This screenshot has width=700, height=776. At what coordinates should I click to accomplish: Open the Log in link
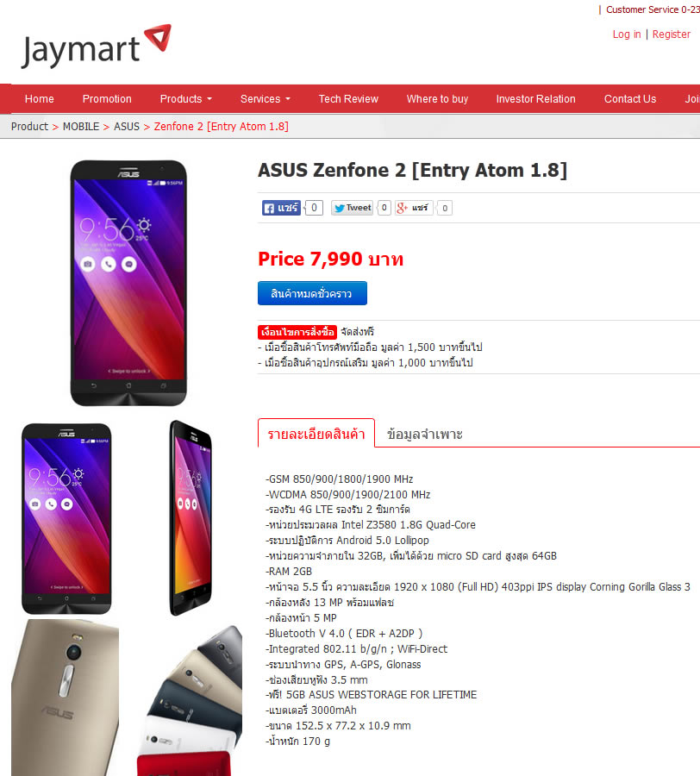626,34
